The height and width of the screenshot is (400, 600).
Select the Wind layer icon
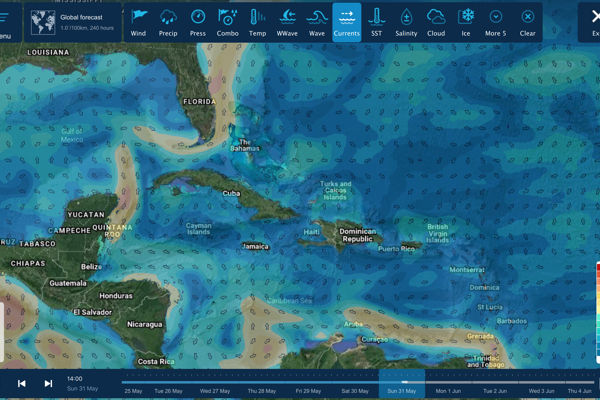click(x=138, y=21)
